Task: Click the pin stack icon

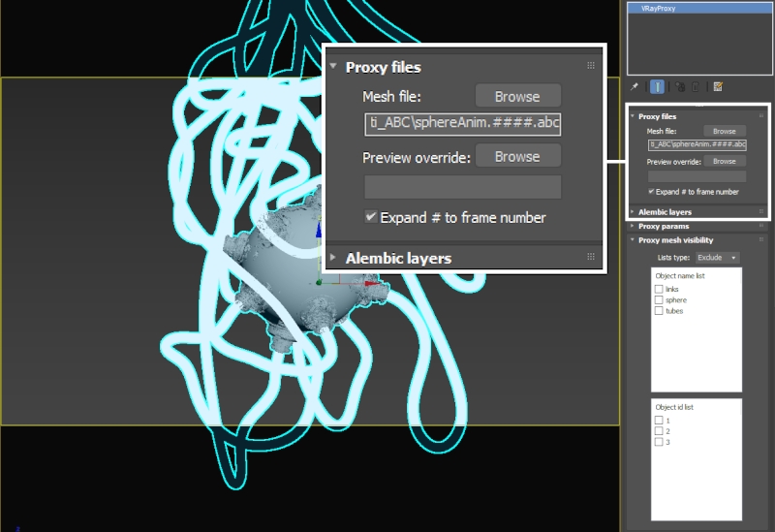Action: pyautogui.click(x=635, y=87)
